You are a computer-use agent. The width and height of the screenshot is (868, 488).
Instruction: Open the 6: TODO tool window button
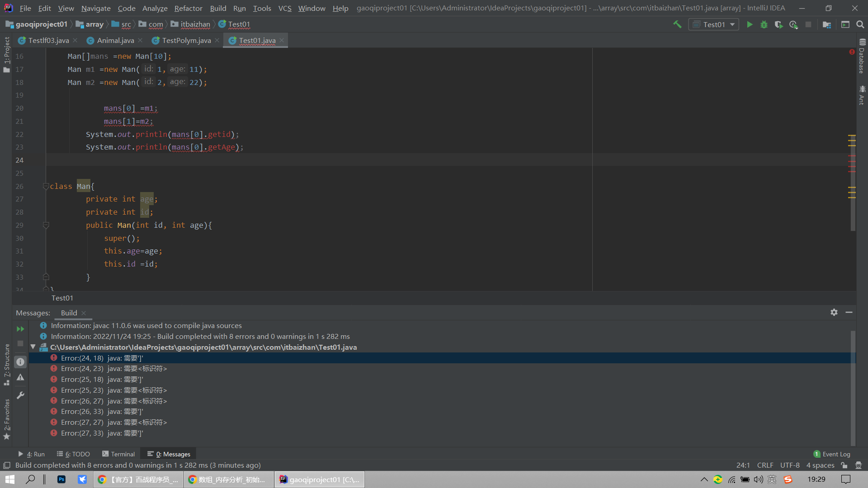pos(73,454)
